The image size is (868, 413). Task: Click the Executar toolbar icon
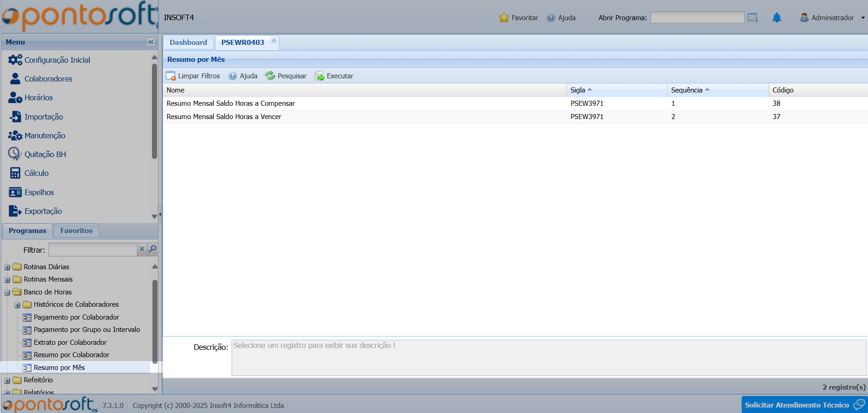pyautogui.click(x=319, y=76)
